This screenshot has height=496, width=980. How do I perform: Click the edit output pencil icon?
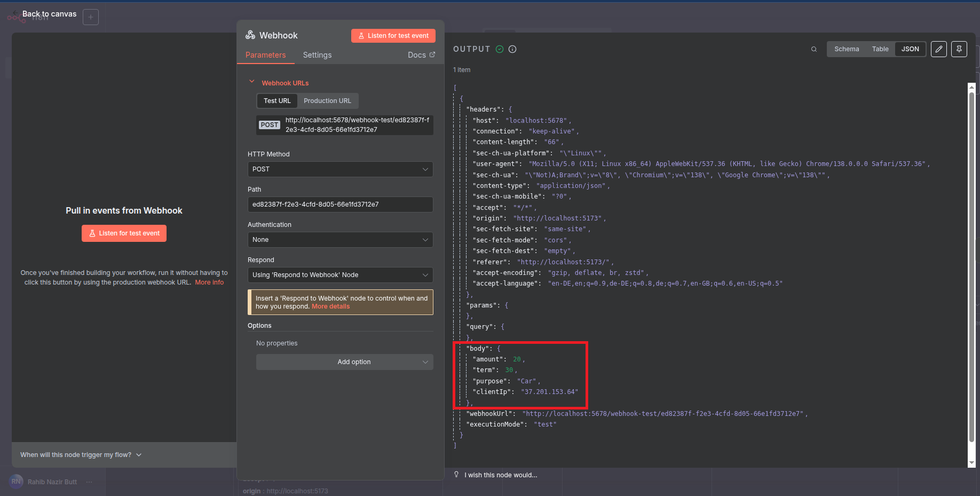pos(938,49)
